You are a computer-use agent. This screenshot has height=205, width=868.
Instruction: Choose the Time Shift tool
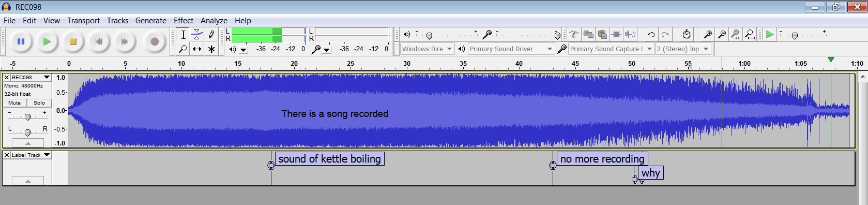point(197,49)
